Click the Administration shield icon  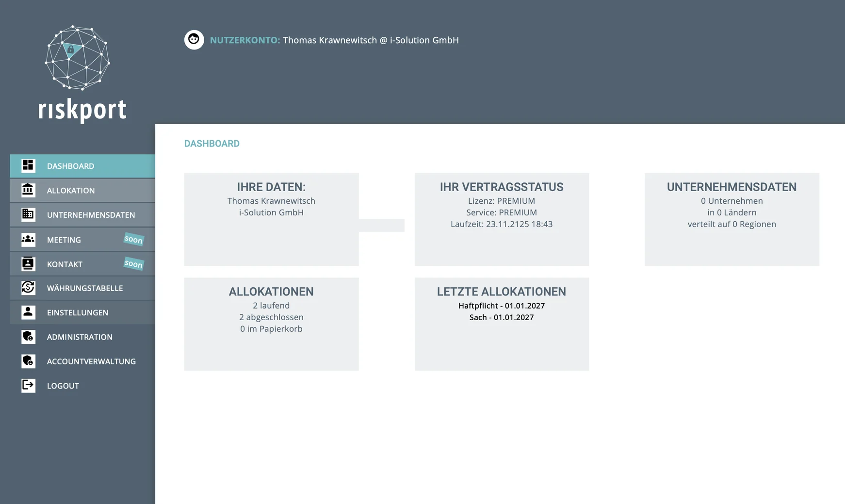(x=28, y=337)
